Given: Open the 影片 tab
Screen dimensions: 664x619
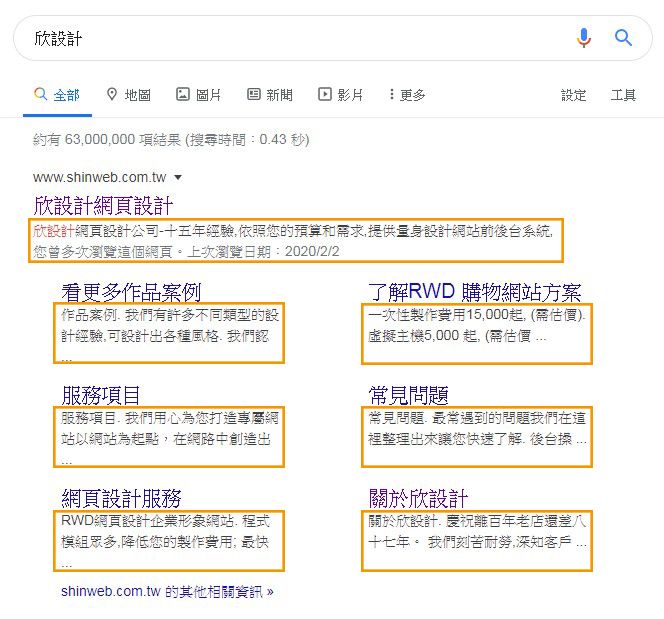Looking at the screenshot, I should 340,94.
